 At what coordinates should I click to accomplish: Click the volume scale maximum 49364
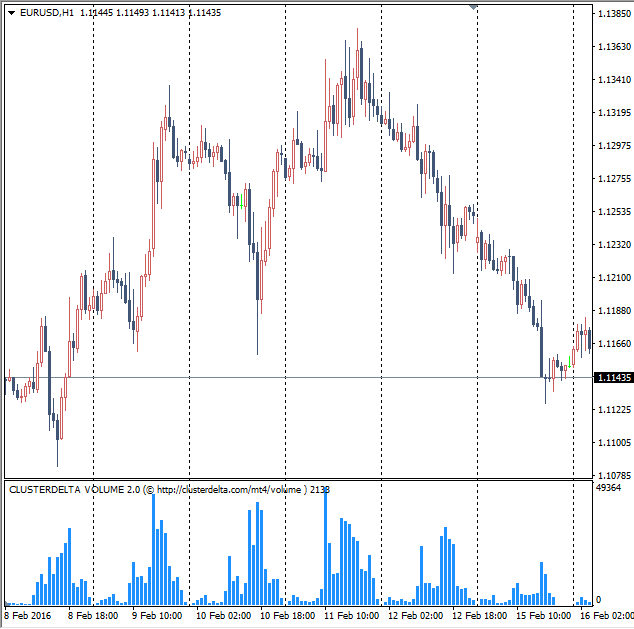tap(609, 488)
